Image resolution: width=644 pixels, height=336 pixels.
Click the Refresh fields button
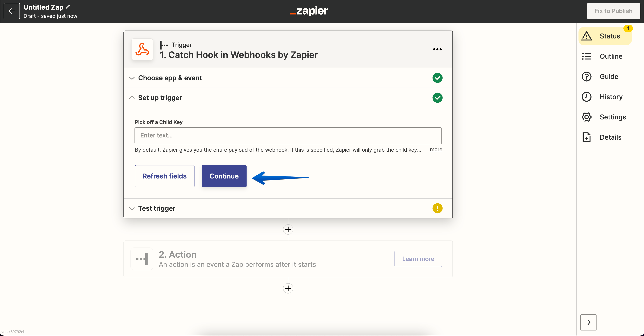[x=164, y=176]
